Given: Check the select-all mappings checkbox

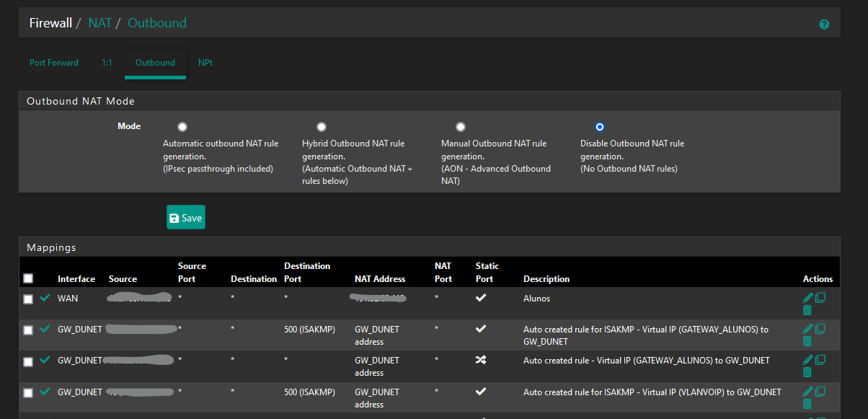Looking at the screenshot, I should coord(28,278).
